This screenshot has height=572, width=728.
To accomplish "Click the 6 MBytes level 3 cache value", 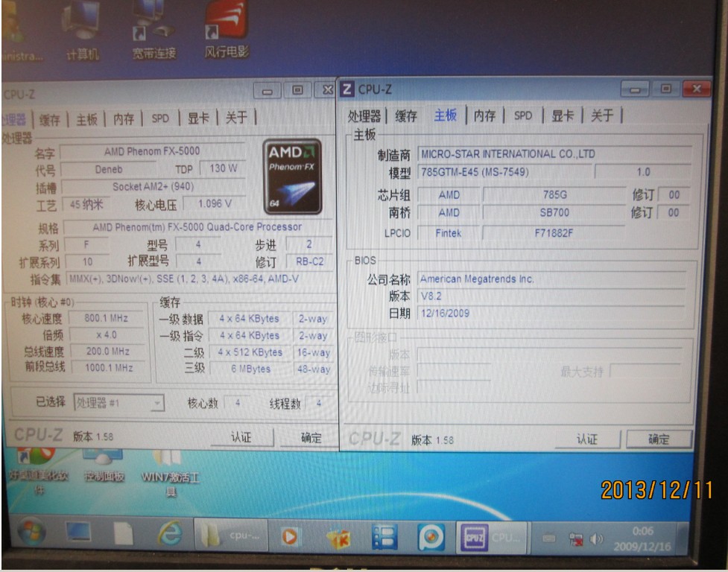I will tap(250, 369).
